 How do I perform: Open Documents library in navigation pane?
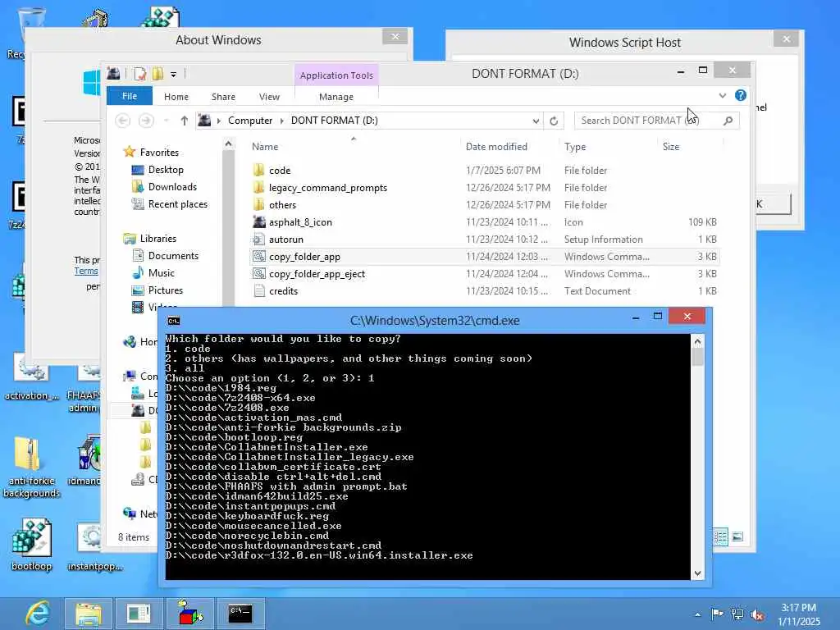coord(173,256)
